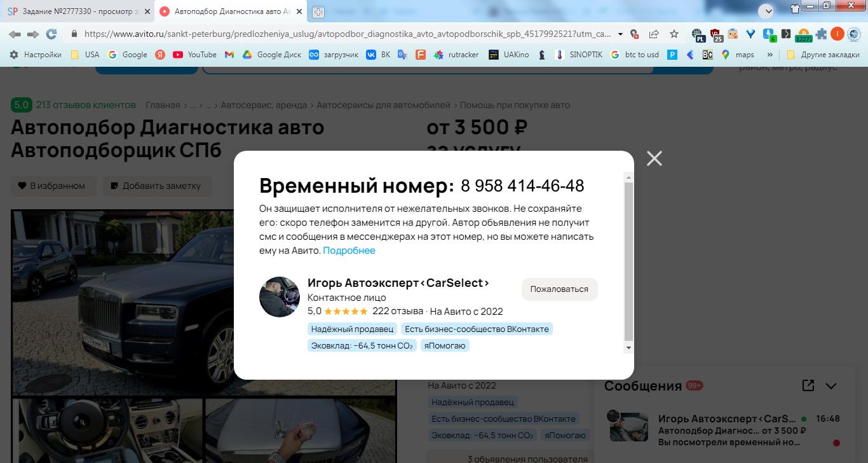Click Добавить заметку button
This screenshot has width=868, height=463.
158,186
